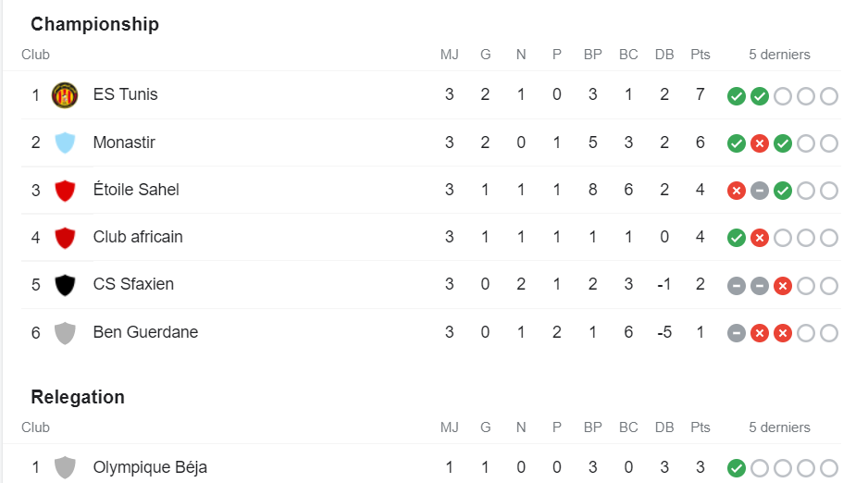Viewport: 868px width, 483px height.
Task: Click the CS Sfaxien black shield icon
Action: pyautogui.click(x=65, y=285)
